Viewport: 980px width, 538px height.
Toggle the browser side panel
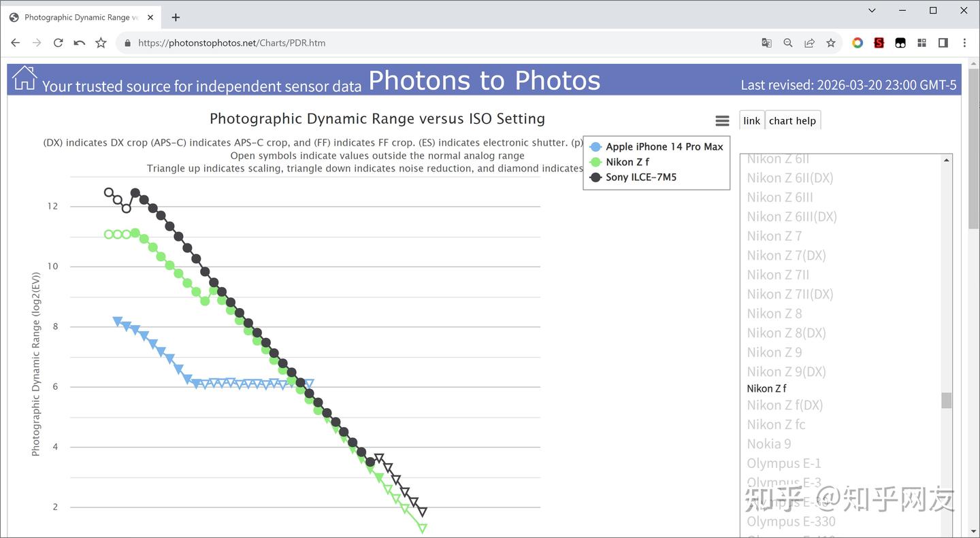pos(943,43)
